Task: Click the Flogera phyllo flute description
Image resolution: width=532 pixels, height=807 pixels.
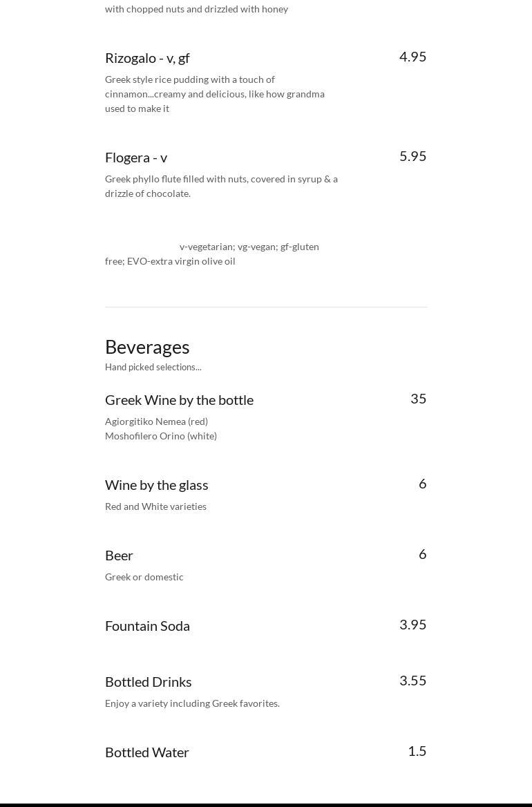Action: tap(221, 186)
